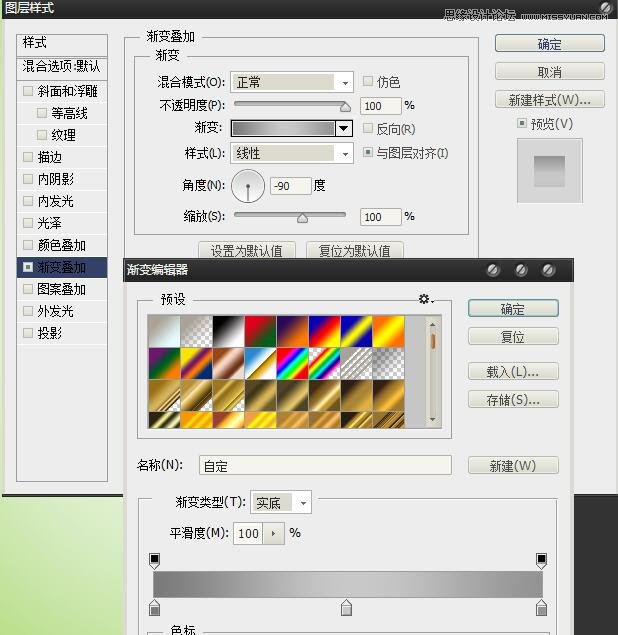Click the 角度 angle value field
The height and width of the screenshot is (635, 618).
pos(290,186)
